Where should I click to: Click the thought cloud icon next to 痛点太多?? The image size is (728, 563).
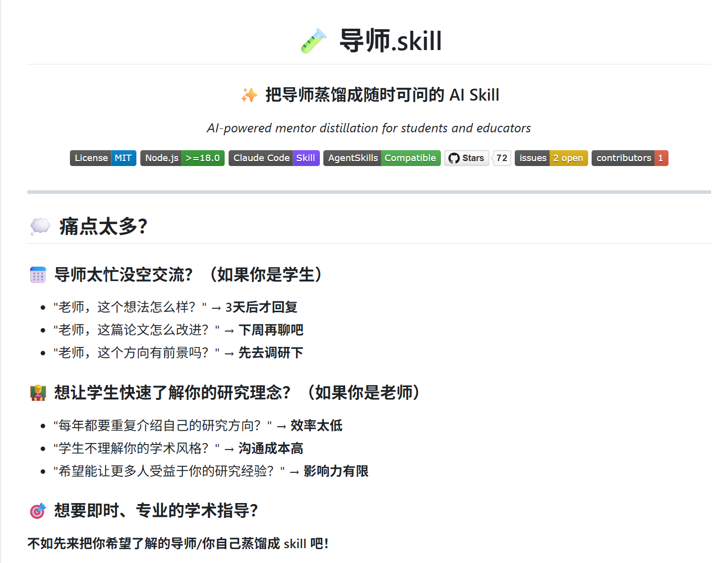point(40,226)
